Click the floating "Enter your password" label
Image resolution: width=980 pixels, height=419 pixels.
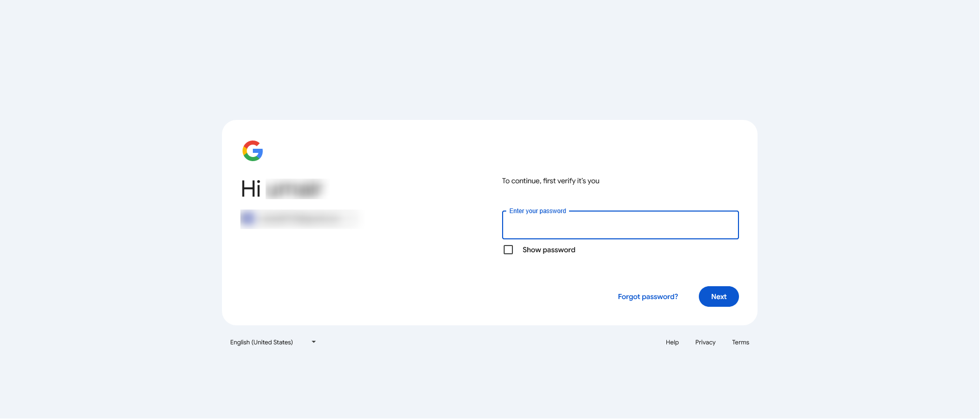[x=537, y=211]
